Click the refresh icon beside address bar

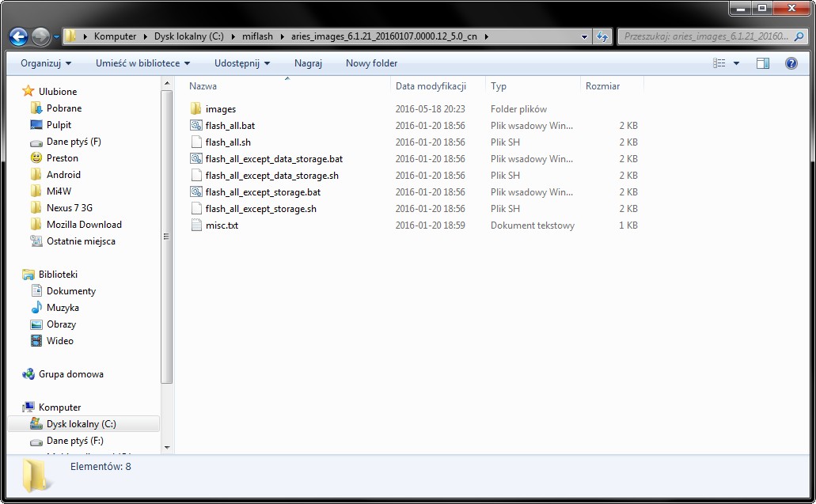(603, 36)
